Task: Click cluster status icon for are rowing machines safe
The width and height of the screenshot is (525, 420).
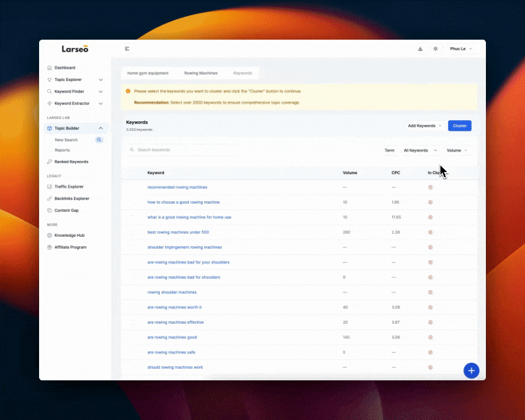Action: click(430, 352)
